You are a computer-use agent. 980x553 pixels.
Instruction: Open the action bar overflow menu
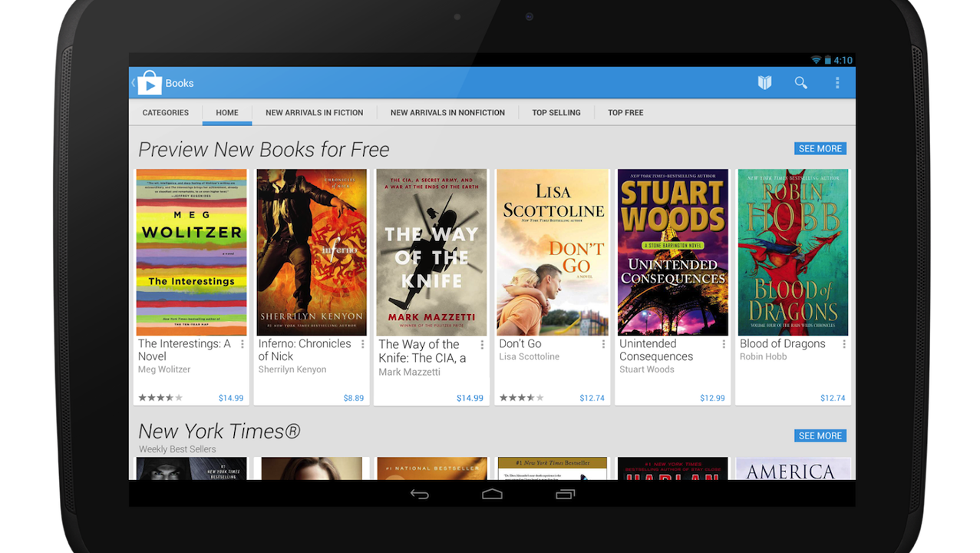[x=837, y=83]
